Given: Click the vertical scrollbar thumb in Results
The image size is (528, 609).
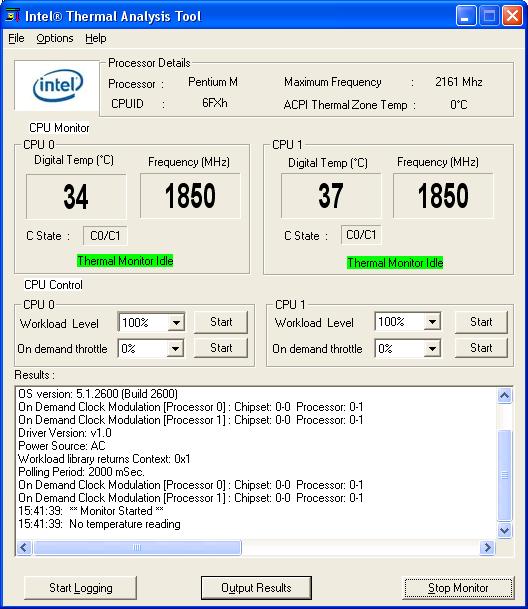Looking at the screenshot, I should point(504,475).
